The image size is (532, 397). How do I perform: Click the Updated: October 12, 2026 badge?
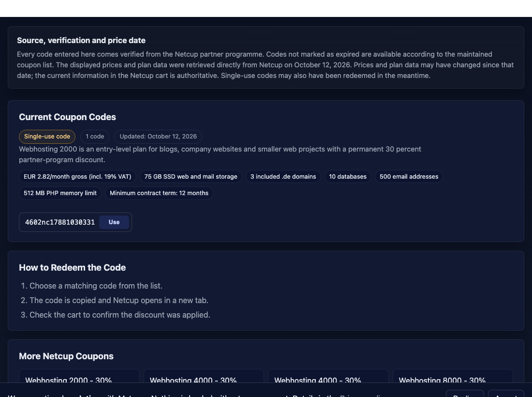[158, 137]
